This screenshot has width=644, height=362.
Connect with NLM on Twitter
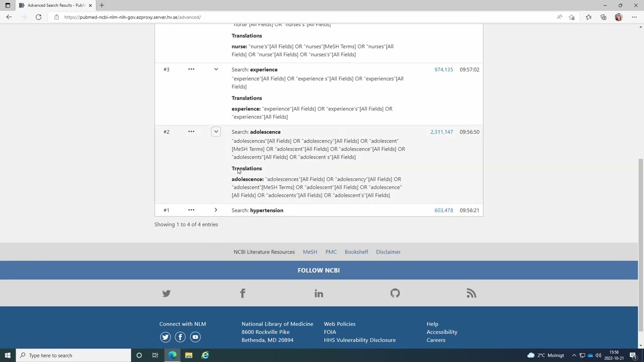(x=166, y=337)
